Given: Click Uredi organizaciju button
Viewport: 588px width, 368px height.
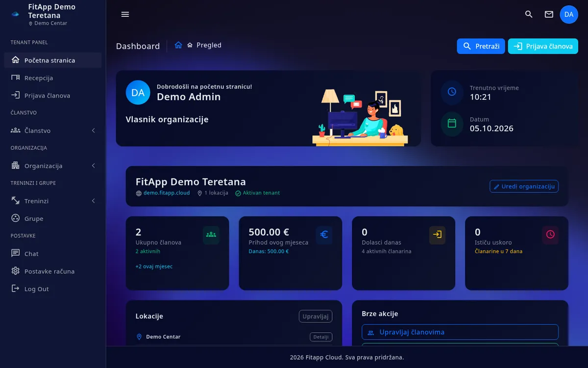Looking at the screenshot, I should coord(524,186).
